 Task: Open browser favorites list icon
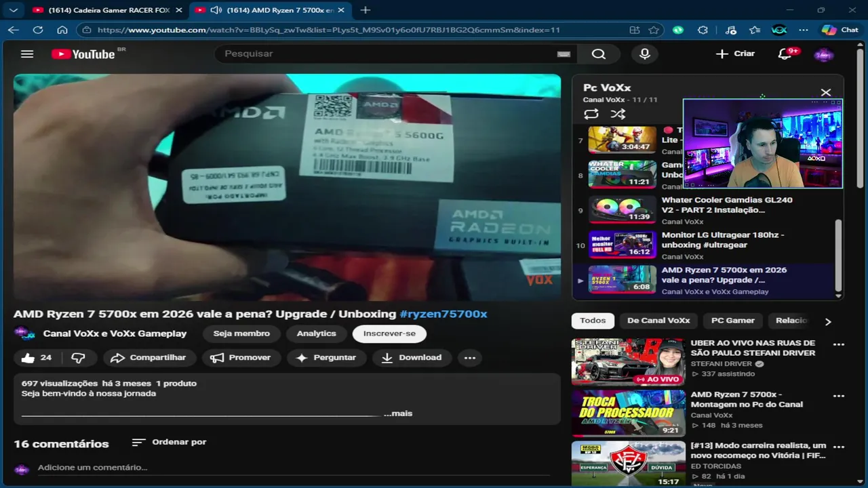pos(755,30)
